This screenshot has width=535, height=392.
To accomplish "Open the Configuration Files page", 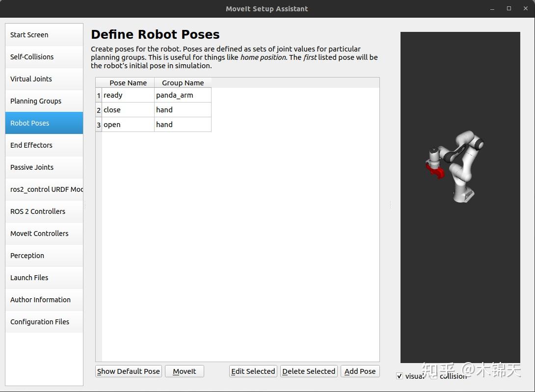I will [x=39, y=321].
